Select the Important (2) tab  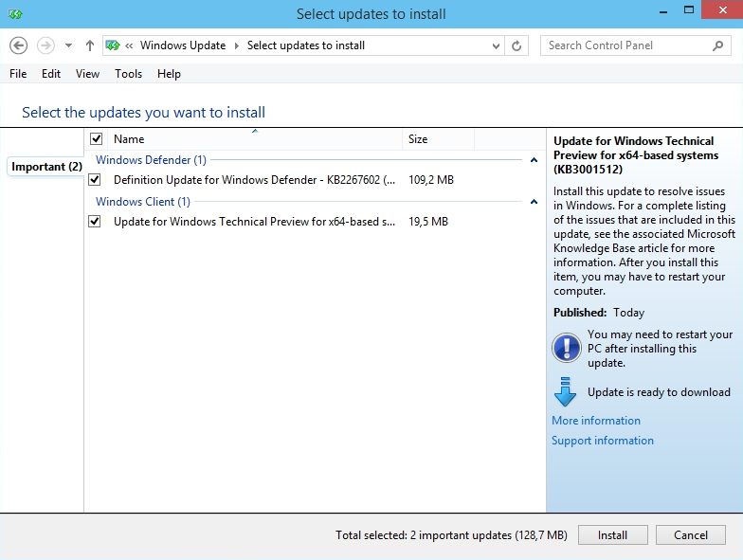point(45,167)
